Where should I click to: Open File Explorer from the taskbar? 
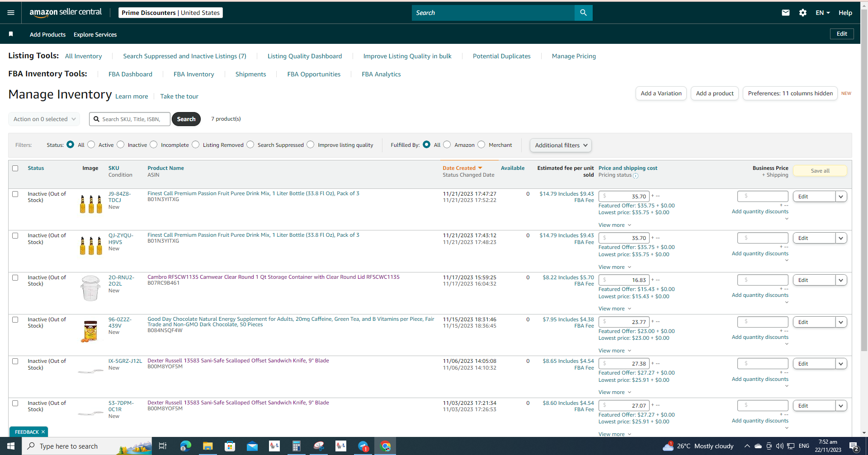[x=208, y=446]
